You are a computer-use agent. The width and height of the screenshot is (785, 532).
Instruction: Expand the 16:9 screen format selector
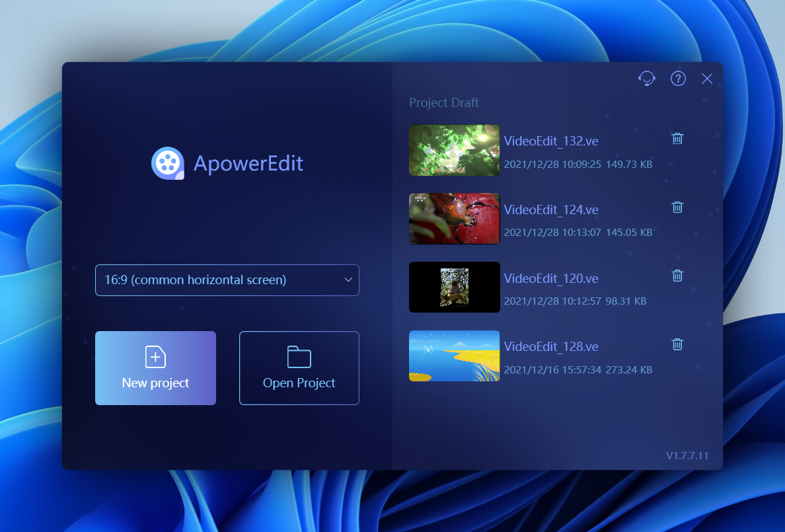tap(227, 280)
